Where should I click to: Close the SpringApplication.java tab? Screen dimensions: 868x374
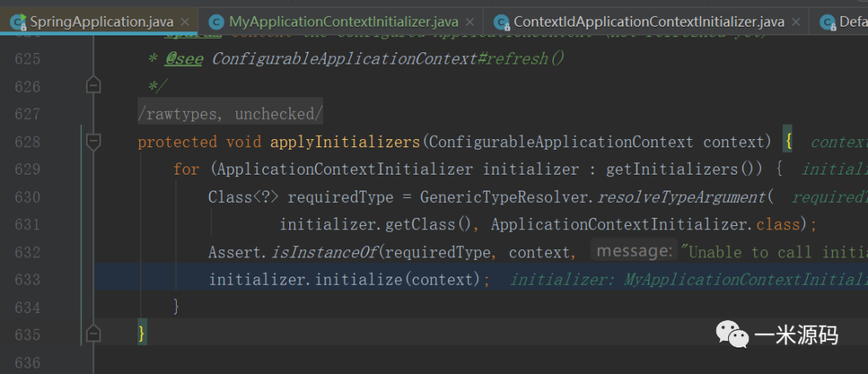point(186,22)
